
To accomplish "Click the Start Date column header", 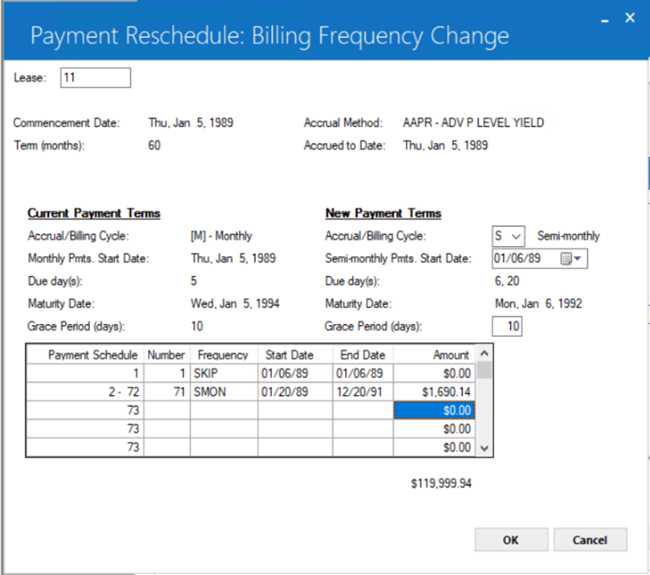I will pos(295,355).
